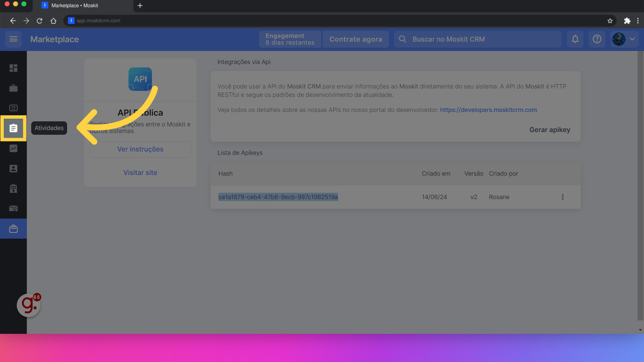
Task: Open the developers.moskitcrm.com link
Action: 488,110
